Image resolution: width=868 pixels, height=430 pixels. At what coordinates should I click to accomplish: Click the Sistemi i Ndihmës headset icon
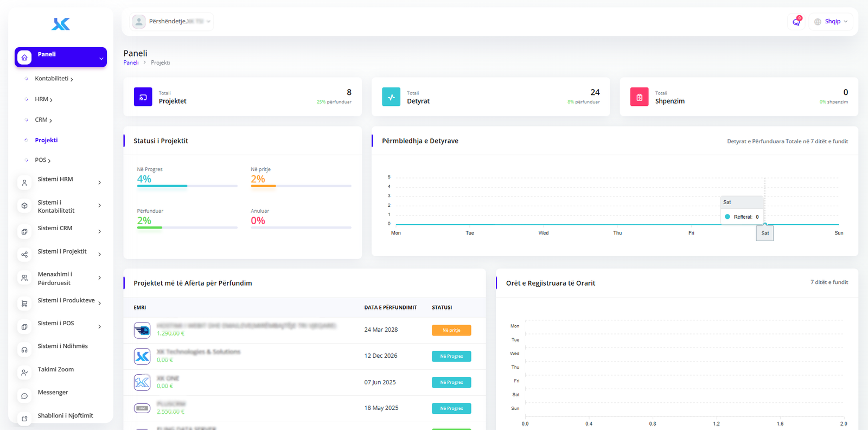coord(24,350)
